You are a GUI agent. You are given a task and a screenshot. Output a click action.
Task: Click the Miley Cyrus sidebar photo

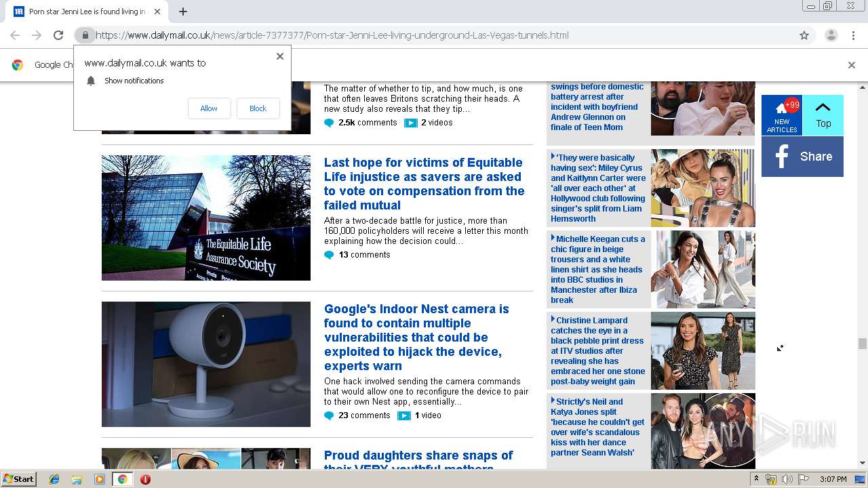coord(703,188)
